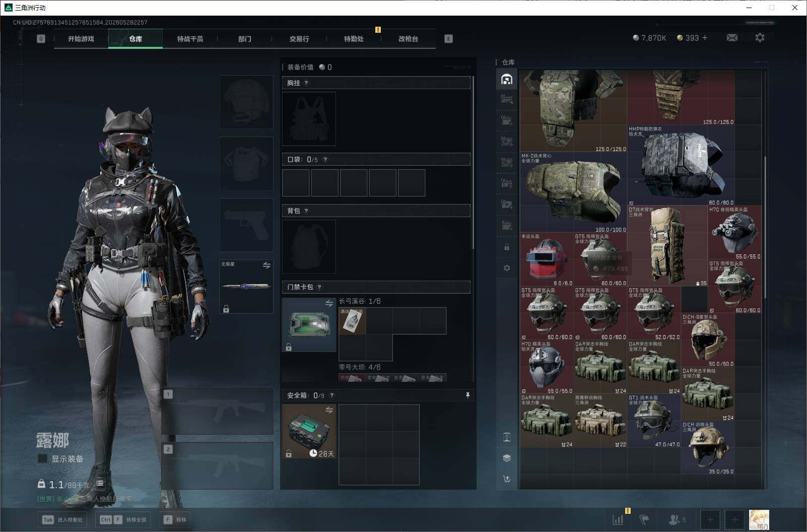The height and width of the screenshot is (532, 807).
Task: Click the second empty squad plus slot
Action: (x=734, y=519)
